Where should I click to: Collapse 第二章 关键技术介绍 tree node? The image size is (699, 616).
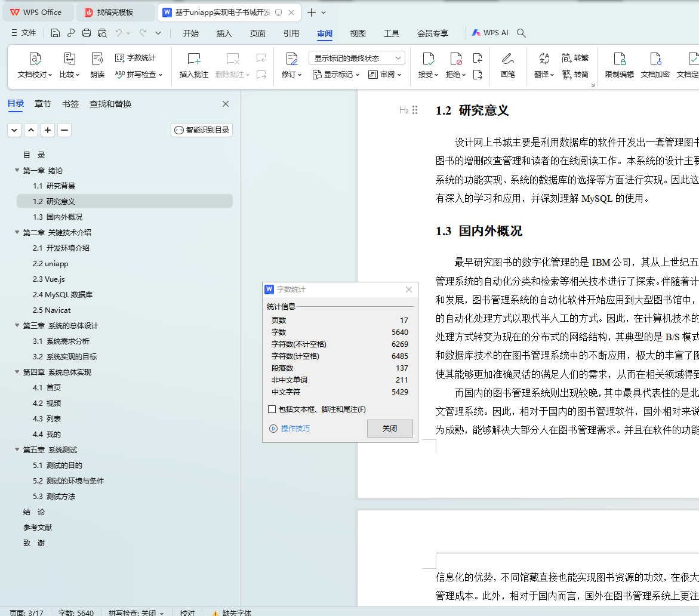pos(17,232)
